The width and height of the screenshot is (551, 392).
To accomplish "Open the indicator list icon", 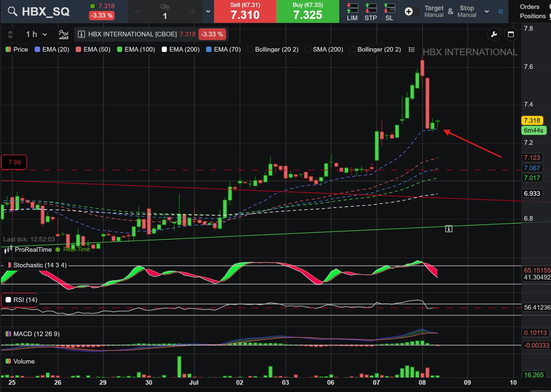I will coord(412,49).
